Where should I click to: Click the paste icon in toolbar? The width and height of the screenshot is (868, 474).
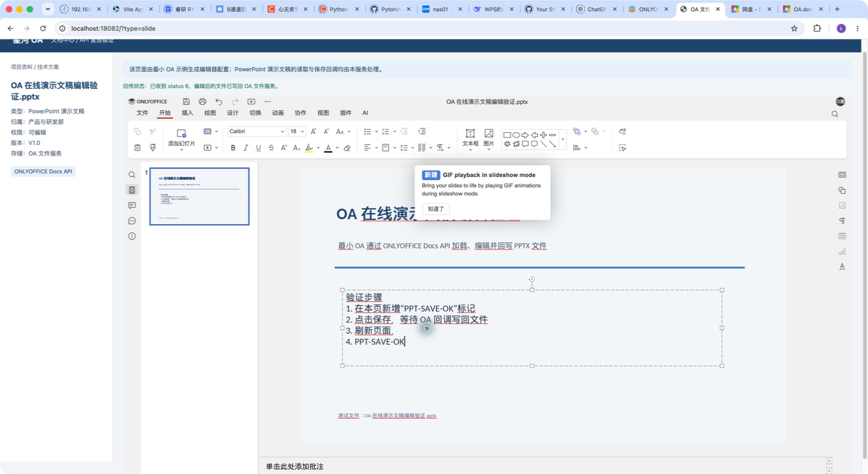point(137,148)
